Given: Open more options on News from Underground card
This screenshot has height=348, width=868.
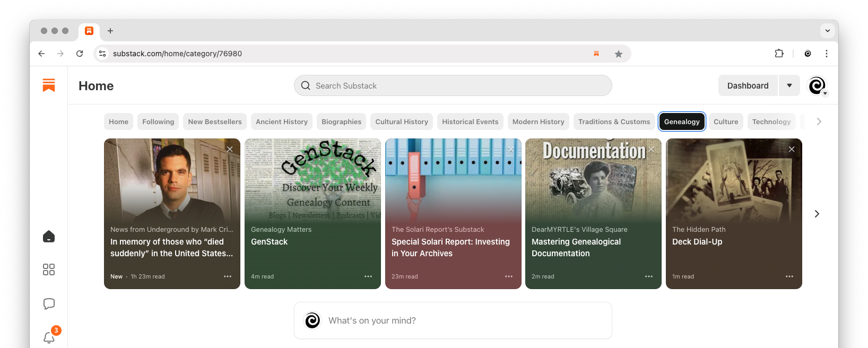Looking at the screenshot, I should point(228,276).
